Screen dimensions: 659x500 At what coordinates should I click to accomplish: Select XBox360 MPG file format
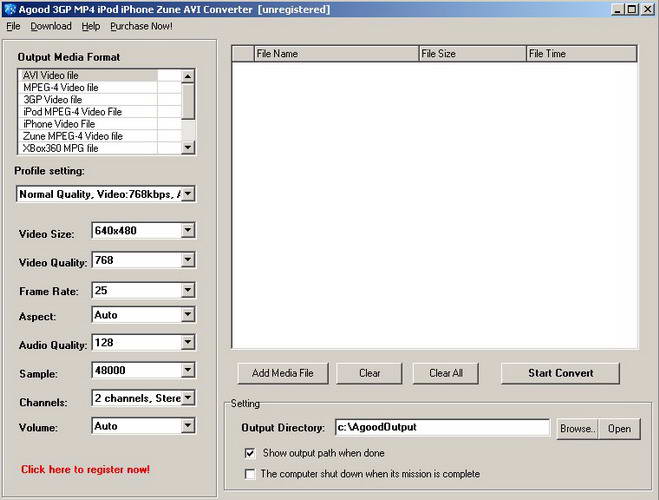pyautogui.click(x=88, y=148)
